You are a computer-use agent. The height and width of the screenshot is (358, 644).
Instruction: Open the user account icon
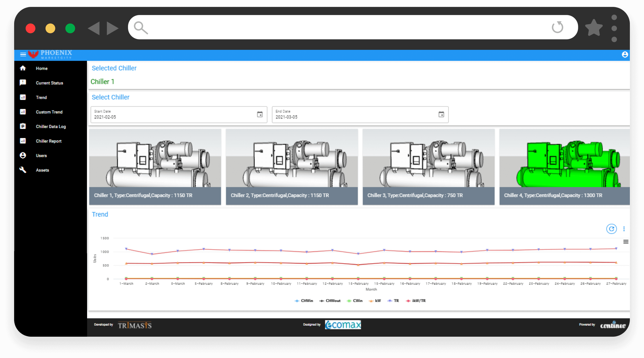(x=625, y=54)
